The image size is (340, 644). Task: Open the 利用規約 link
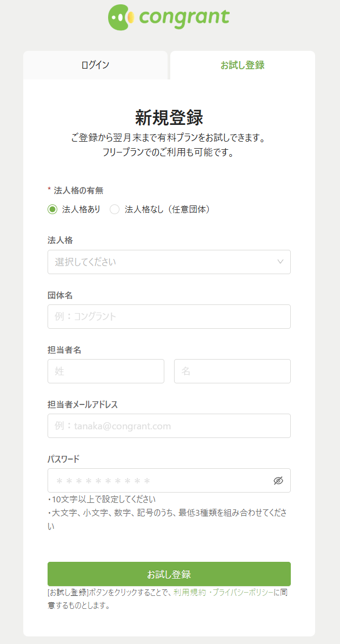click(188, 592)
